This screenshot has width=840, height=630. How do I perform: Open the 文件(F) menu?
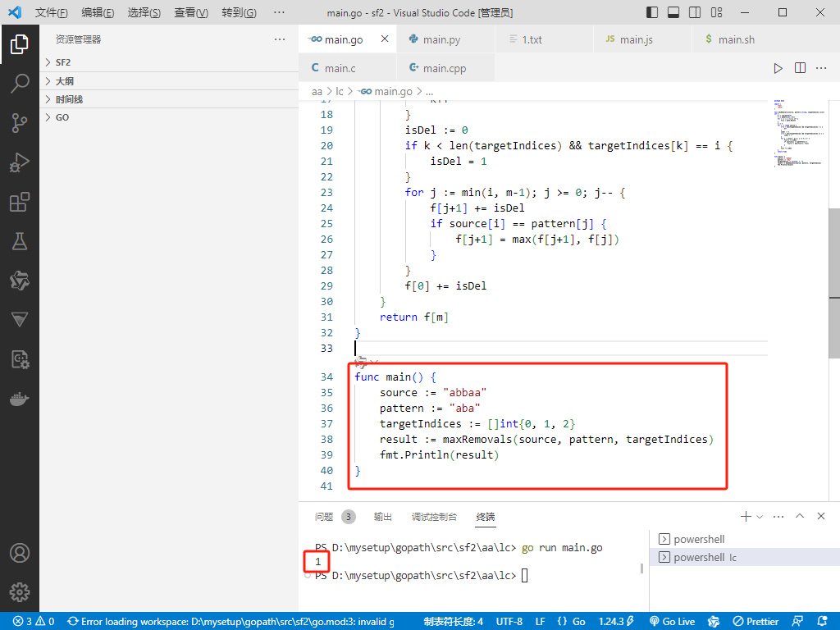coord(52,12)
